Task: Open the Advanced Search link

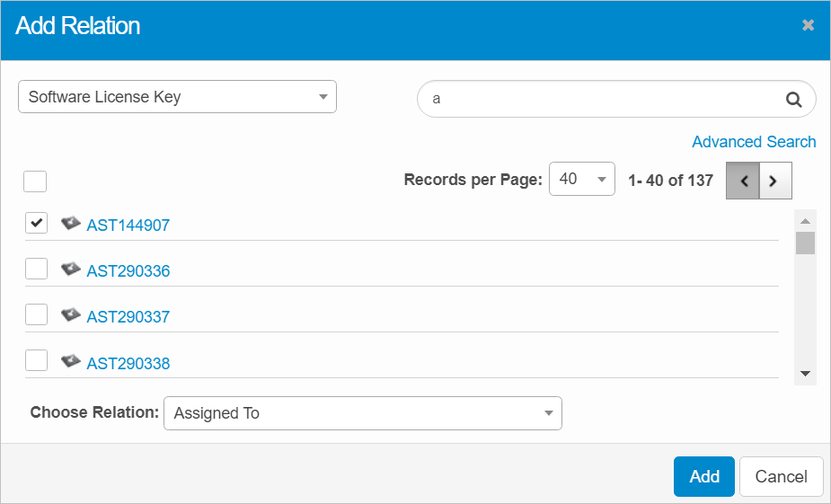Action: tap(754, 142)
